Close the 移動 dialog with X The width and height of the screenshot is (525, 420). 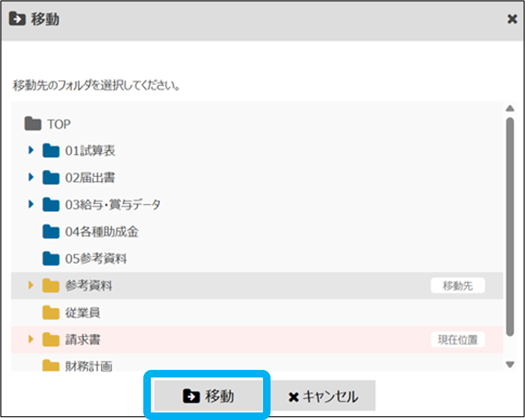tap(512, 19)
